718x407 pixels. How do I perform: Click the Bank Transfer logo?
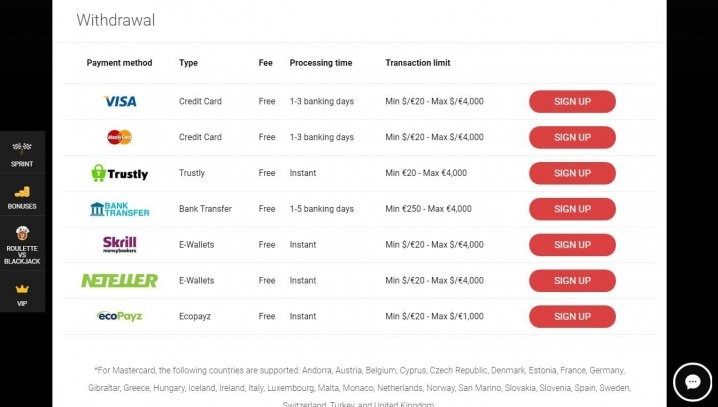click(x=119, y=209)
